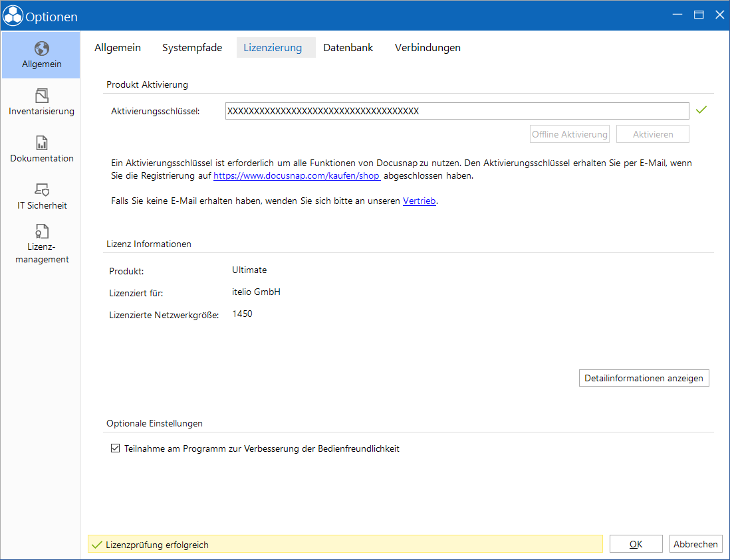Open the Dokumentation report icon
Screen dimensions: 730x560
41,143
